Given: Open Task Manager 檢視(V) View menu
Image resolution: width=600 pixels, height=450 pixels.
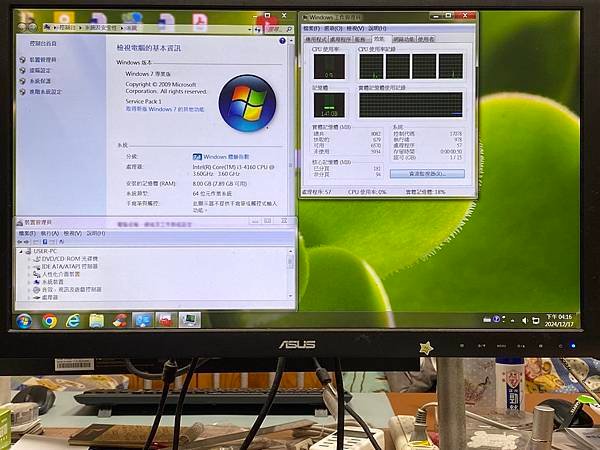Looking at the screenshot, I should (355, 29).
